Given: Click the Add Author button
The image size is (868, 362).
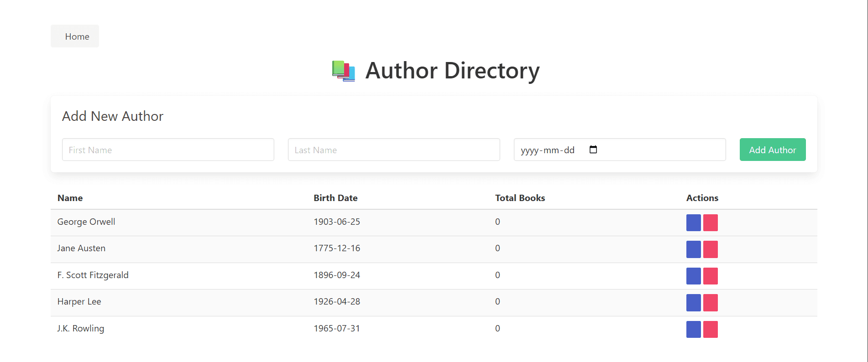Looking at the screenshot, I should pyautogui.click(x=773, y=150).
